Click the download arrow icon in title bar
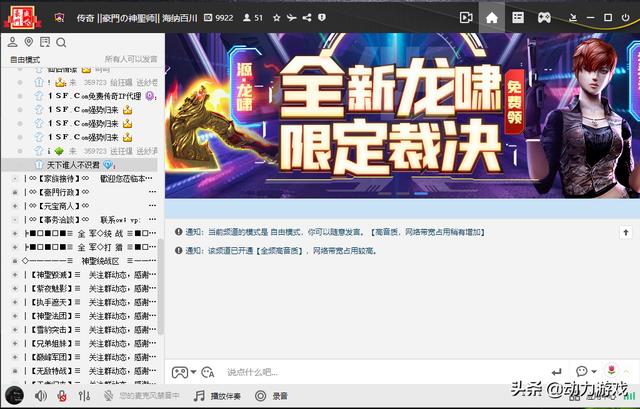This screenshot has width=640, height=409. point(573,18)
